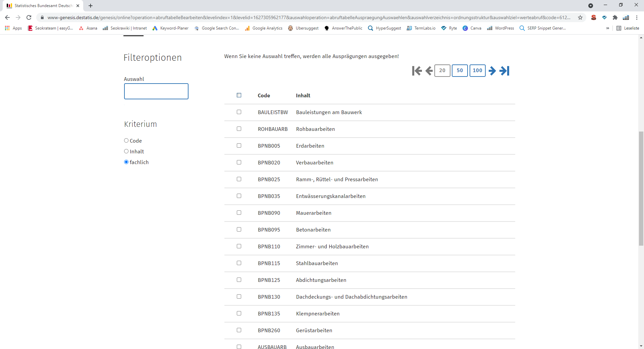Go to previous results page arrow
644x349 pixels.
pos(429,71)
